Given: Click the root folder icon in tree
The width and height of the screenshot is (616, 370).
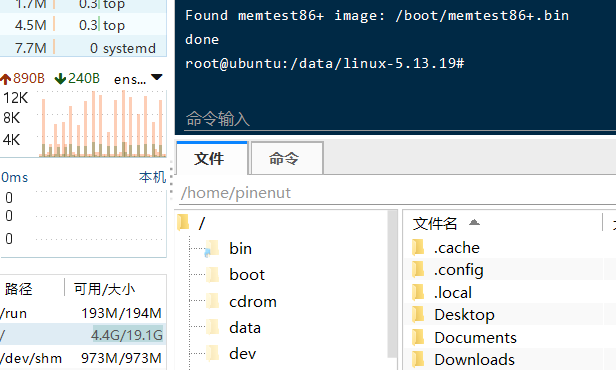Looking at the screenshot, I should (183, 222).
